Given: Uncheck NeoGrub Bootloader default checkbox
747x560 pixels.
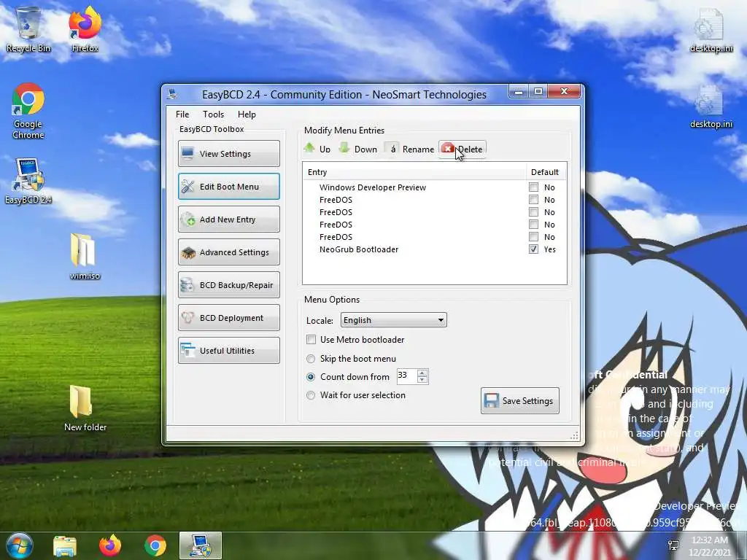Looking at the screenshot, I should (533, 249).
